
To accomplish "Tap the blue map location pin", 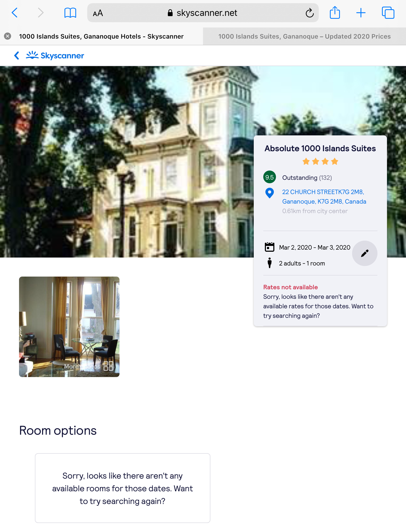I will coord(269,193).
